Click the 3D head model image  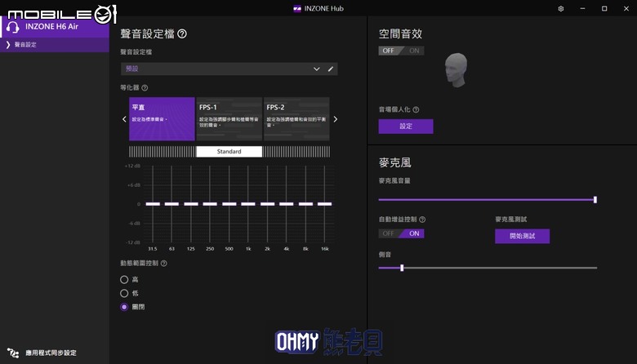[457, 70]
